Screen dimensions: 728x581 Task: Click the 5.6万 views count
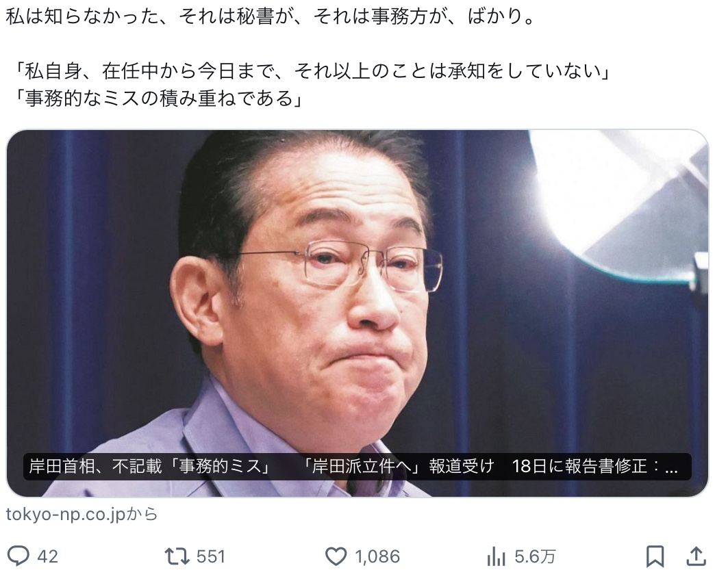pos(535,556)
